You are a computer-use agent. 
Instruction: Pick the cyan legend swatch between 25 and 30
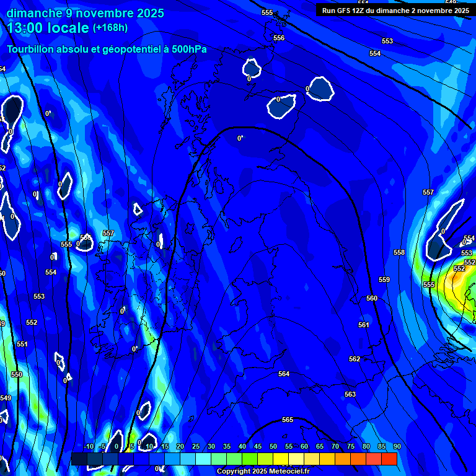coord(203,459)
